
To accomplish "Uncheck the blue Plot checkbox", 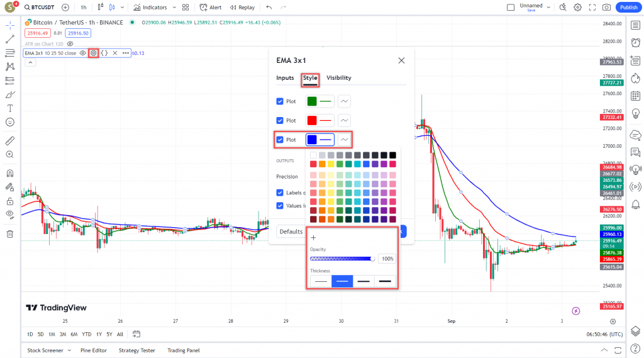I will click(280, 140).
